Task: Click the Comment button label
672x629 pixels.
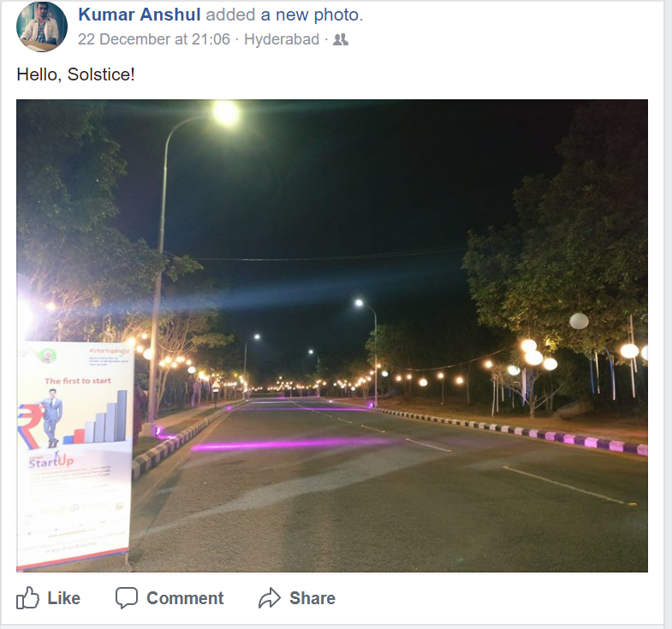Action: [185, 598]
